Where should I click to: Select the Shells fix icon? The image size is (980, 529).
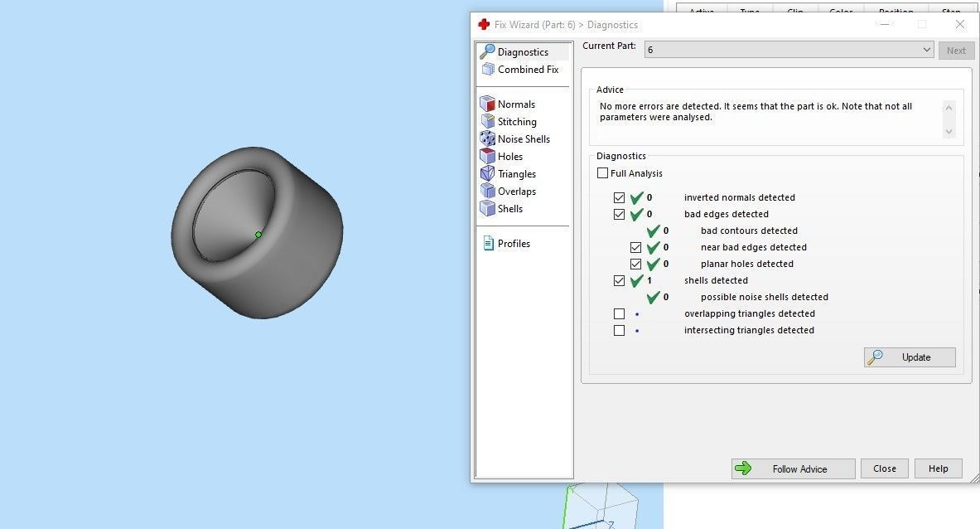[487, 208]
